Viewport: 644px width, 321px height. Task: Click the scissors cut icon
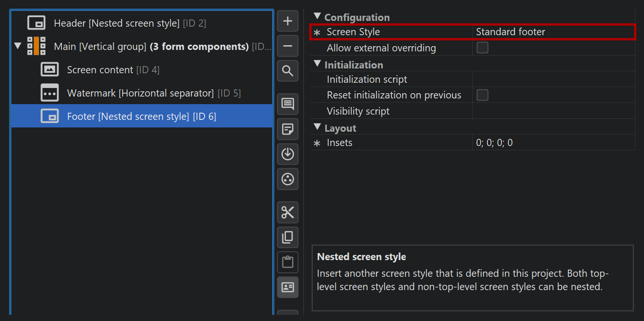pyautogui.click(x=288, y=212)
